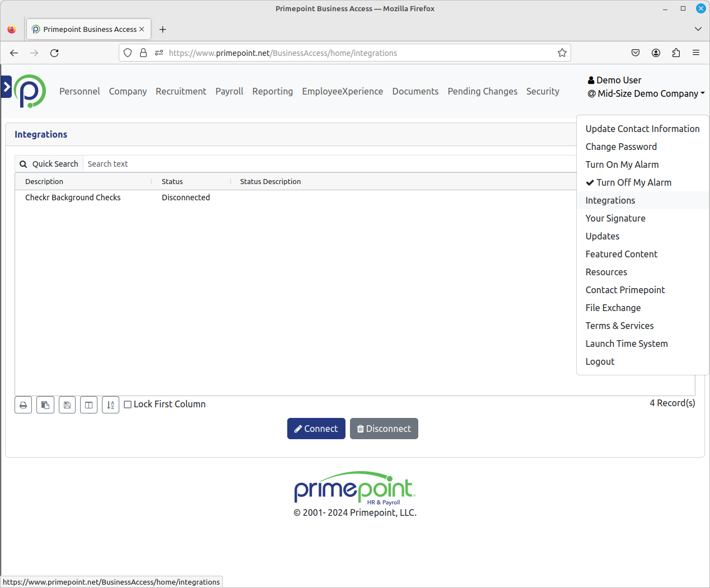
Task: Click the print grid icon
Action: (24, 405)
